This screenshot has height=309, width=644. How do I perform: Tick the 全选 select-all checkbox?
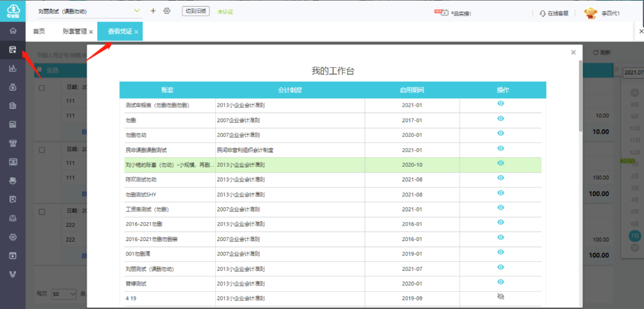point(39,70)
